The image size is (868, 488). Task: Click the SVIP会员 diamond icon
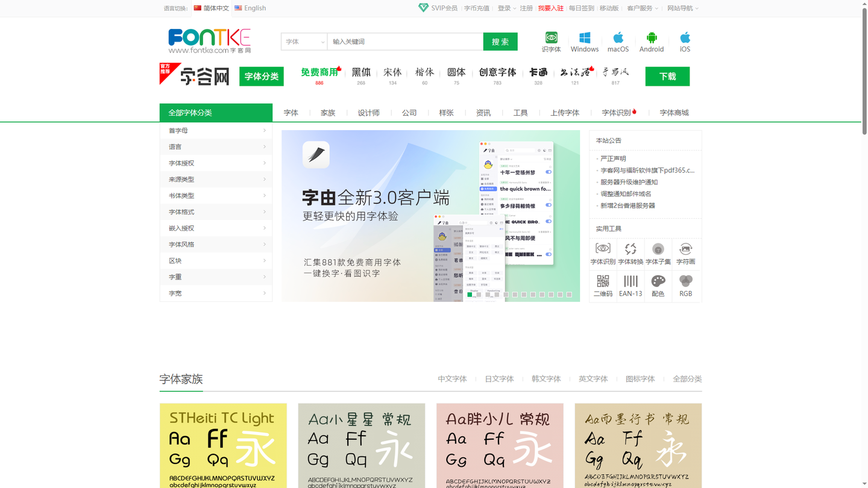pyautogui.click(x=423, y=8)
